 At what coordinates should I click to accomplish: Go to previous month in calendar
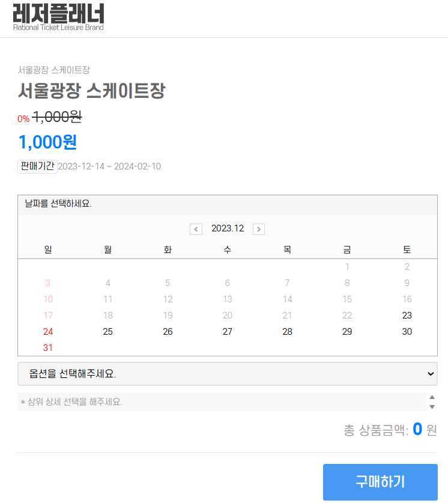click(x=196, y=229)
